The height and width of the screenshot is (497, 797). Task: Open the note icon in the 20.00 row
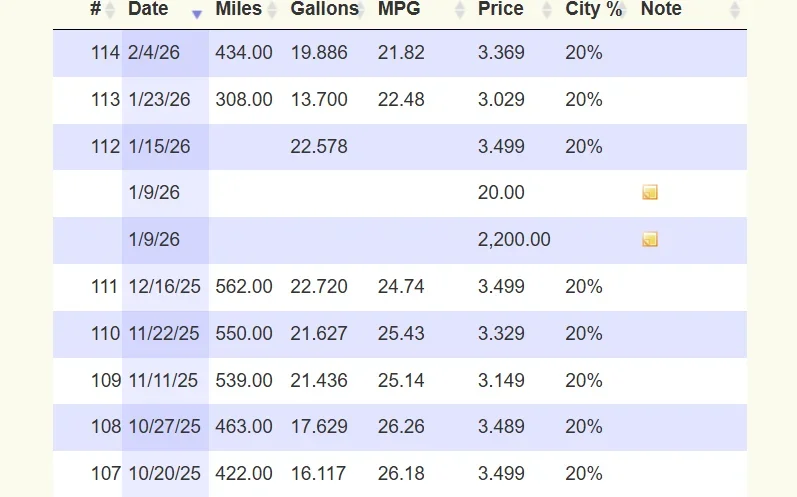coord(650,193)
